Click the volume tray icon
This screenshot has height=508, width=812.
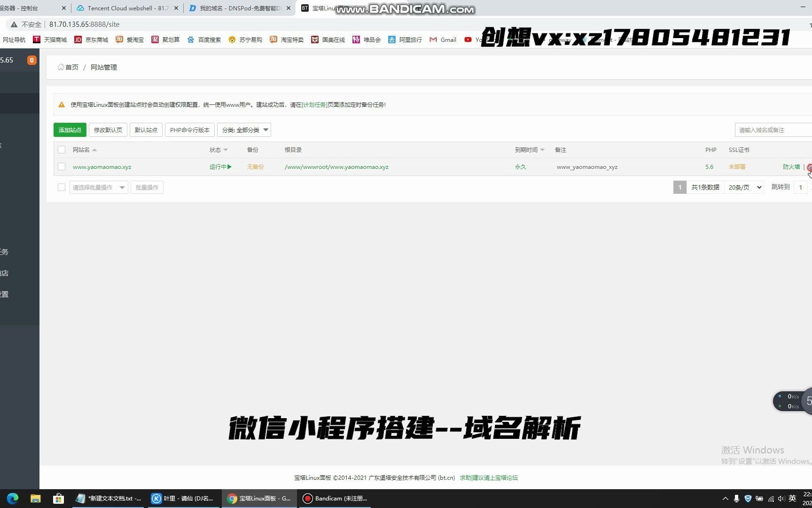pyautogui.click(x=781, y=499)
